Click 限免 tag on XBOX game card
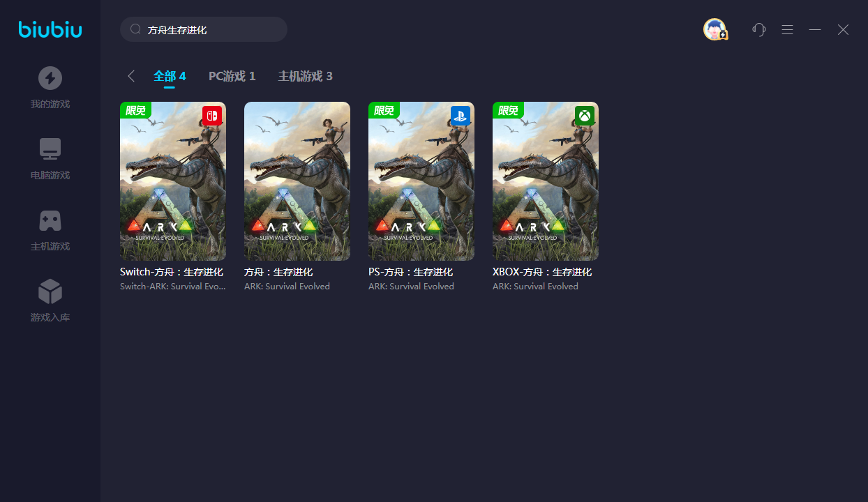 508,110
